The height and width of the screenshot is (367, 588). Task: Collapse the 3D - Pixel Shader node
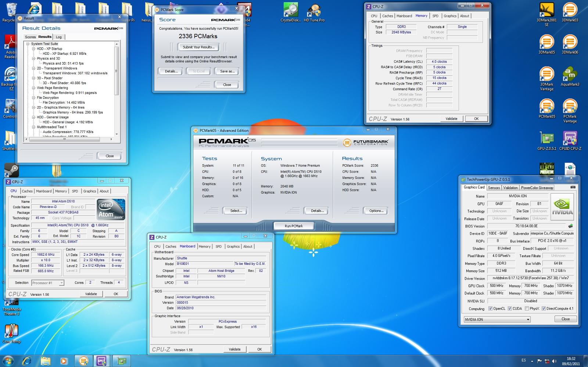[x=34, y=78]
